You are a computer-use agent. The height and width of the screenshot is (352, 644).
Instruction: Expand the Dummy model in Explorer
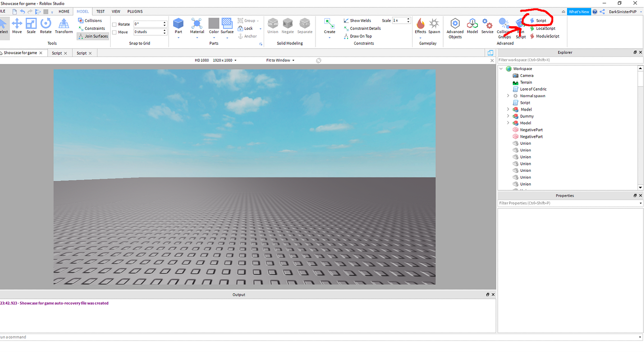[508, 116]
